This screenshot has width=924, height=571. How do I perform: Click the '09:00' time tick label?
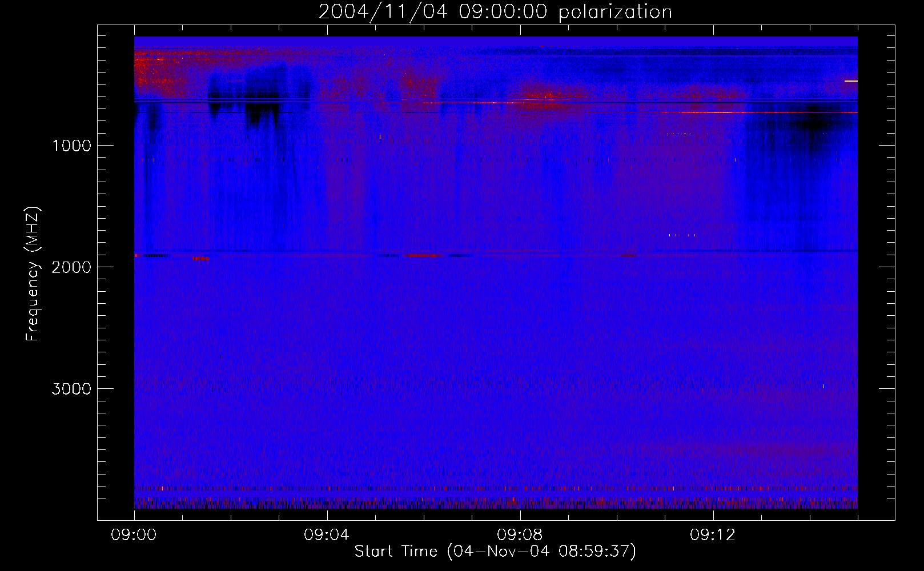[x=134, y=535]
